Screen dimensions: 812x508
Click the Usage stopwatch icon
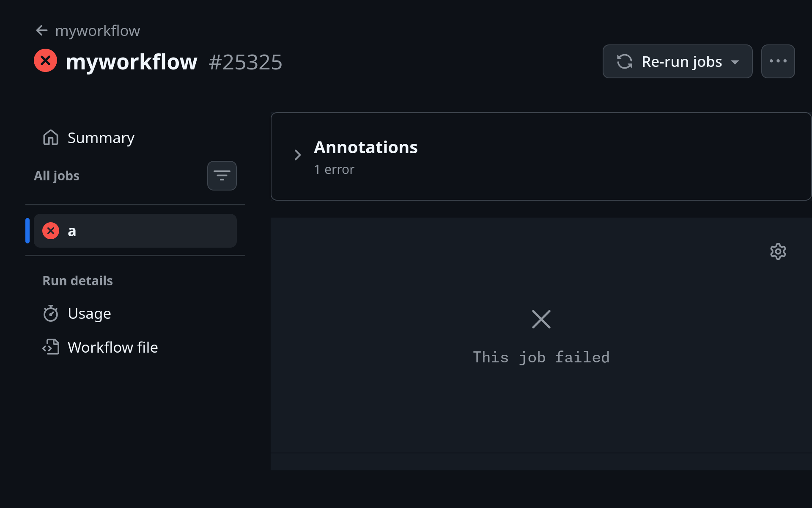click(x=51, y=313)
